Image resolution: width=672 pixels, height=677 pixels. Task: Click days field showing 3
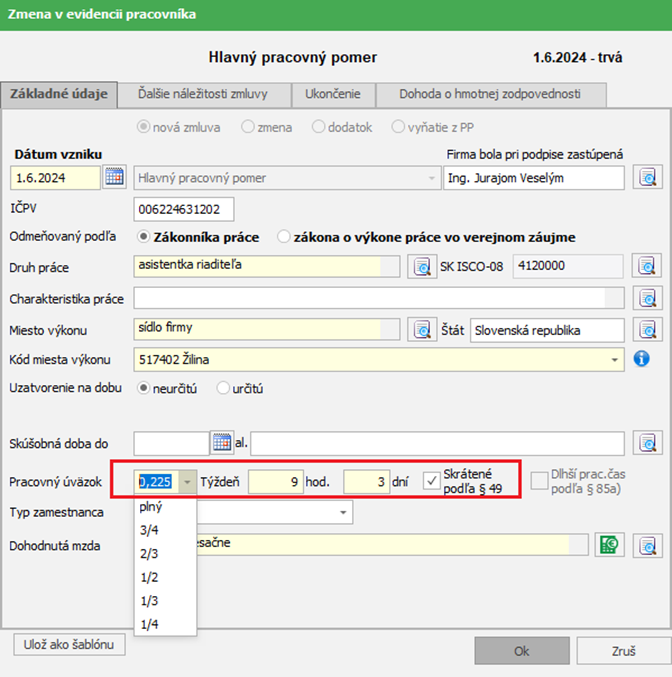point(367,482)
